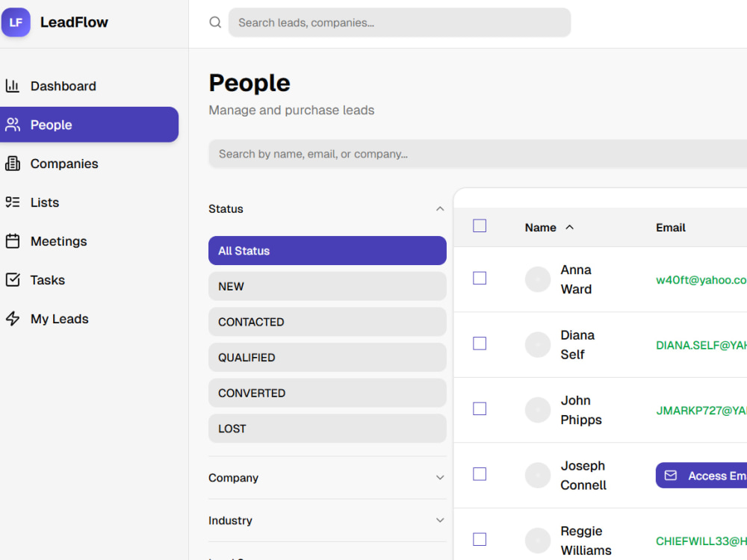Open Meetings in the sidebar

[x=89, y=241]
